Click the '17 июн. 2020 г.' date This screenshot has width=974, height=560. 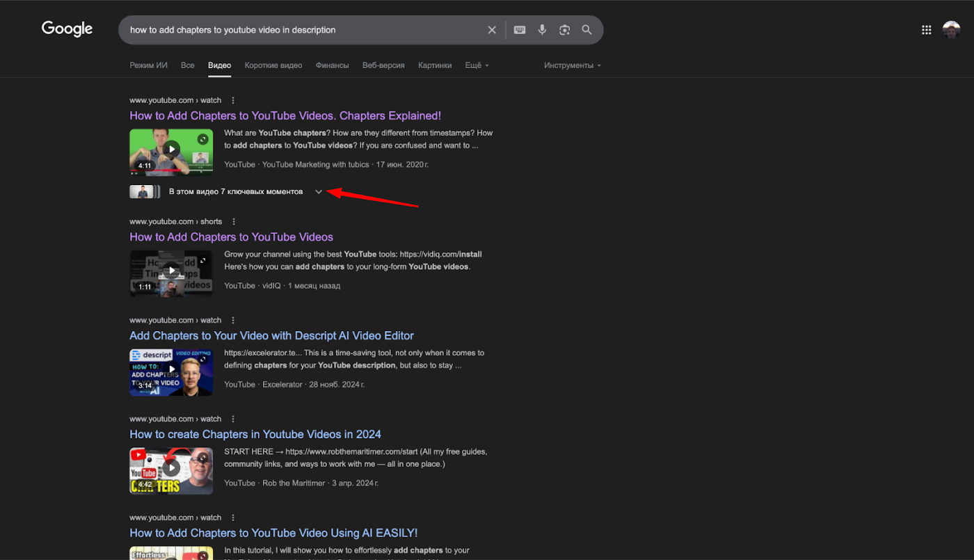(402, 164)
